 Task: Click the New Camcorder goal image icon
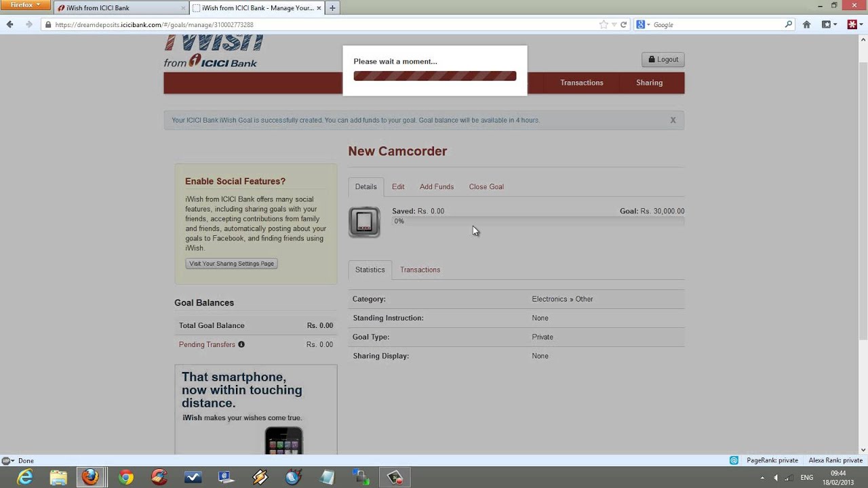coord(364,222)
